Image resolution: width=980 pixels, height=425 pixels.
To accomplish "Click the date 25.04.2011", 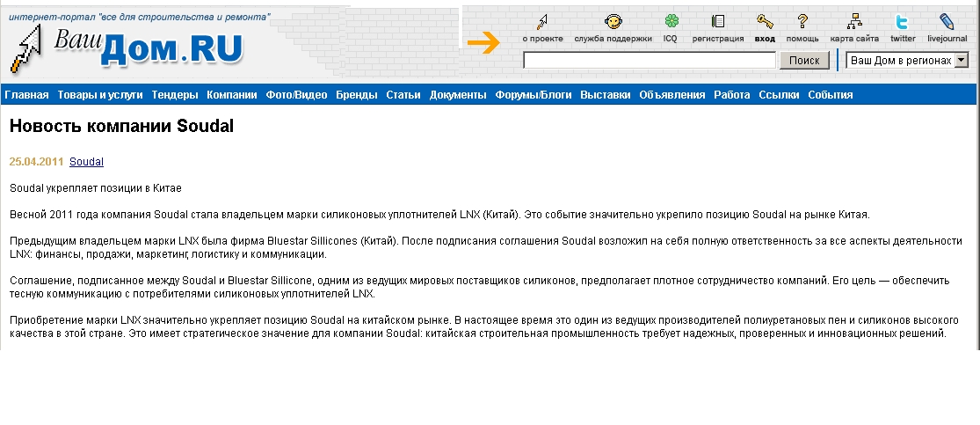I will [x=36, y=162].
